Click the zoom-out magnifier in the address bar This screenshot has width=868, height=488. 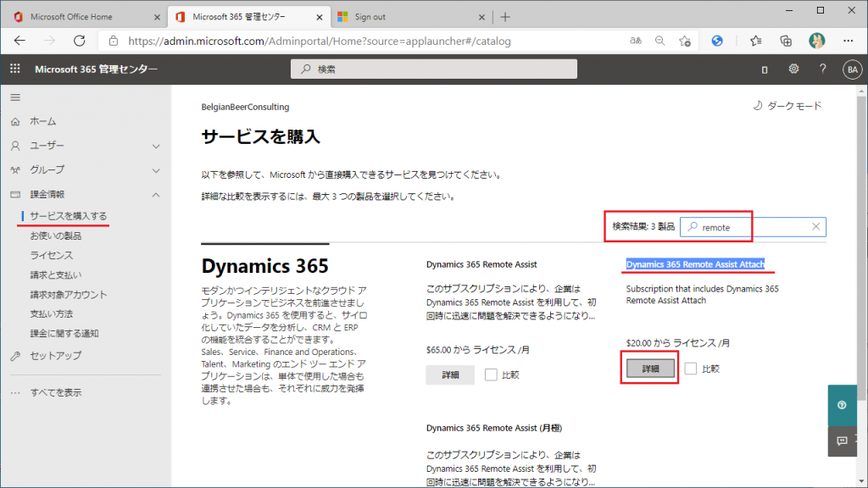(659, 41)
